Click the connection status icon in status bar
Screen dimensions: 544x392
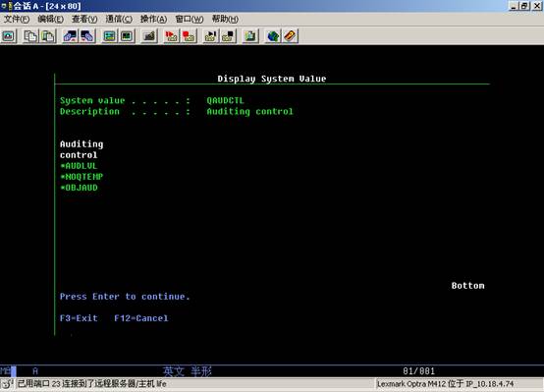pos(7,384)
